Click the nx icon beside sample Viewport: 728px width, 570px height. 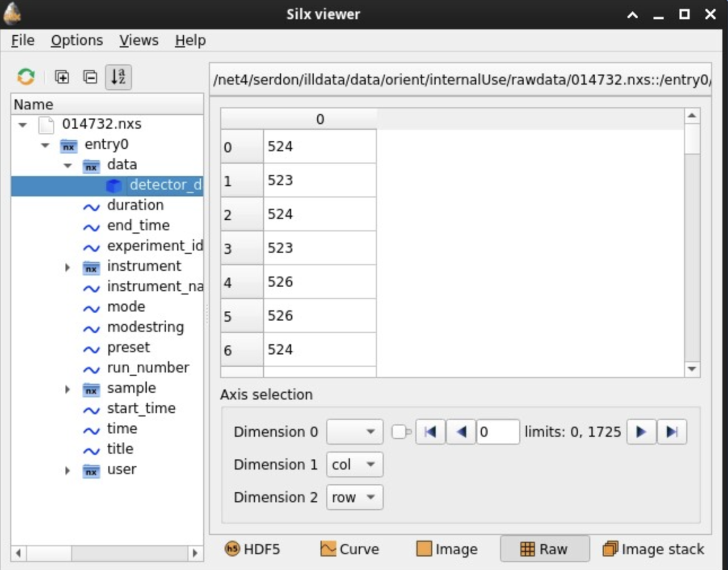click(x=91, y=389)
